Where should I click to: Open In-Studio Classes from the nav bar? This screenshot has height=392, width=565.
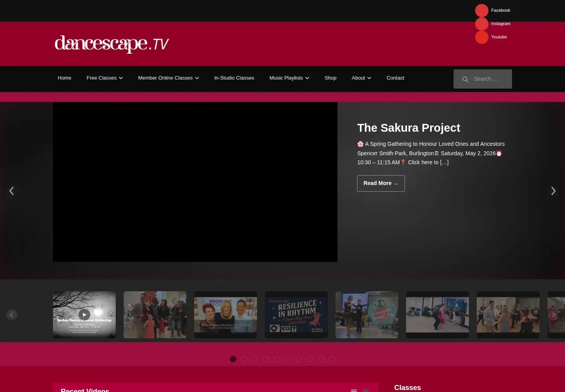(234, 78)
